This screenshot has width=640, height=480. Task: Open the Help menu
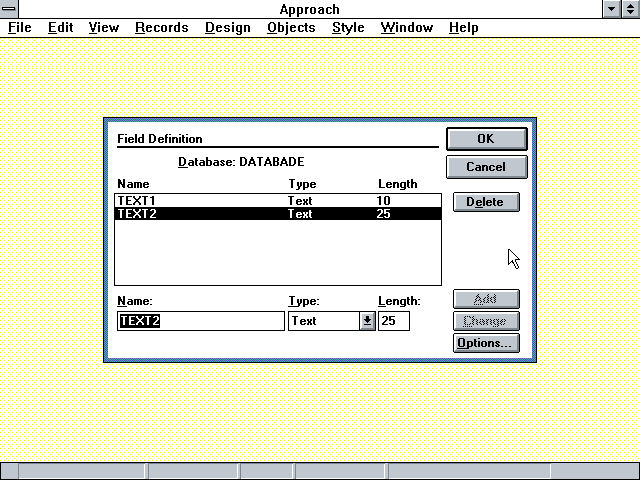click(x=464, y=27)
